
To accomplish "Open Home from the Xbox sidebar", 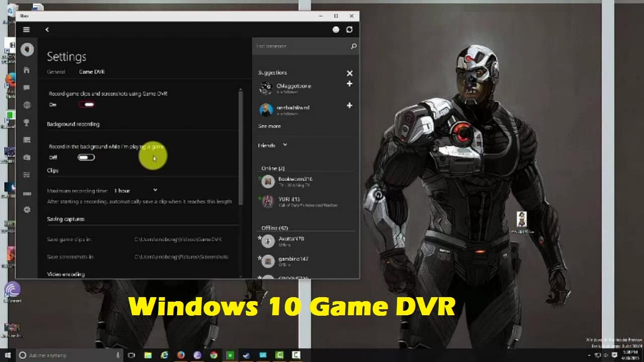I will (27, 70).
